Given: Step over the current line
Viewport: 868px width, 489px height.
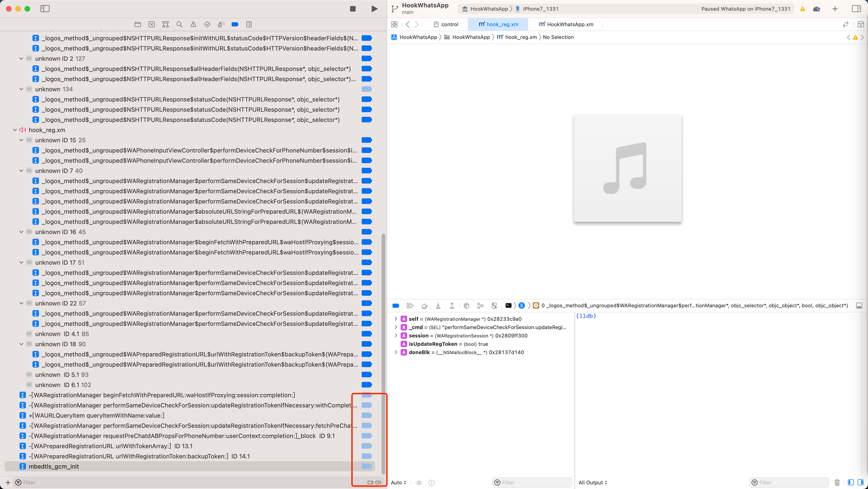Looking at the screenshot, I should [x=424, y=305].
